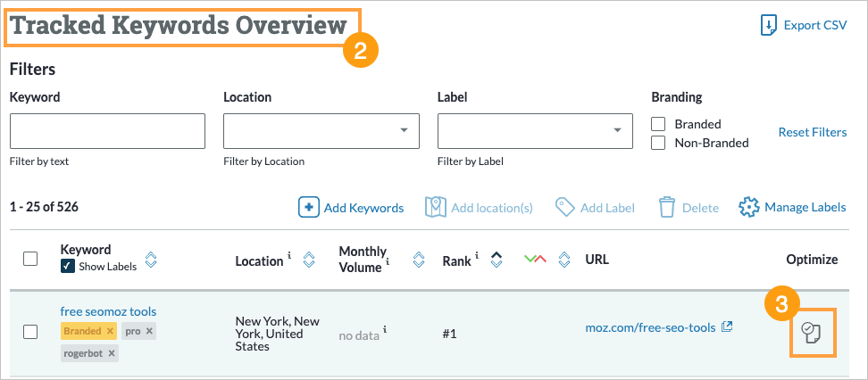Image resolution: width=868 pixels, height=380 pixels.
Task: Click the Keyword filter text field
Action: click(107, 131)
